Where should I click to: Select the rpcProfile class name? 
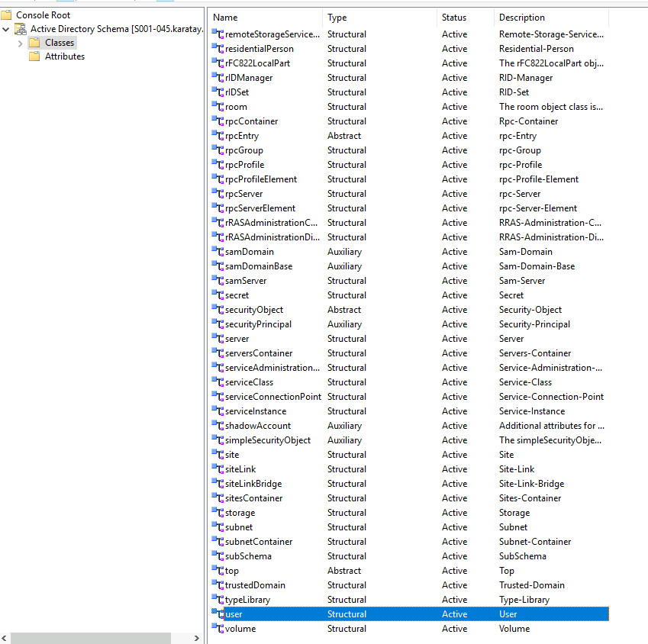(x=245, y=164)
